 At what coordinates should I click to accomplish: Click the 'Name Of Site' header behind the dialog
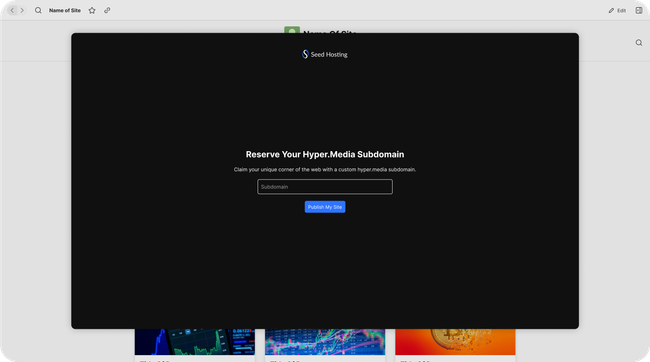click(330, 32)
